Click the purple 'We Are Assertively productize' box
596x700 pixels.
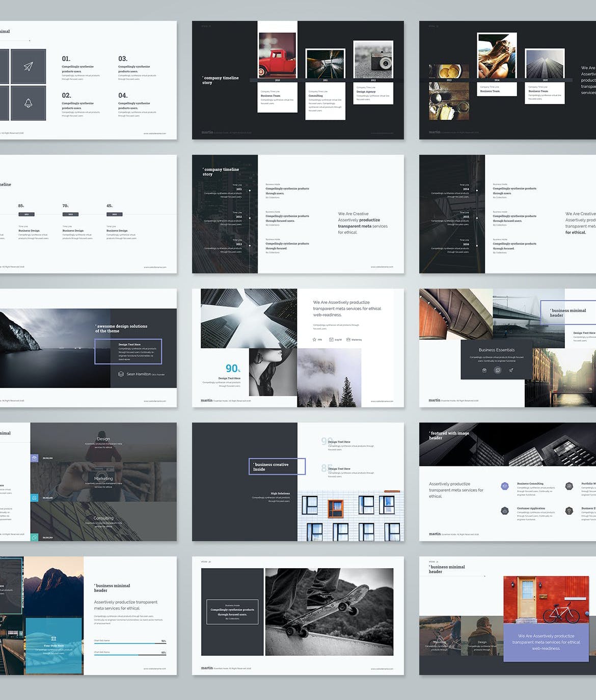coord(546,642)
